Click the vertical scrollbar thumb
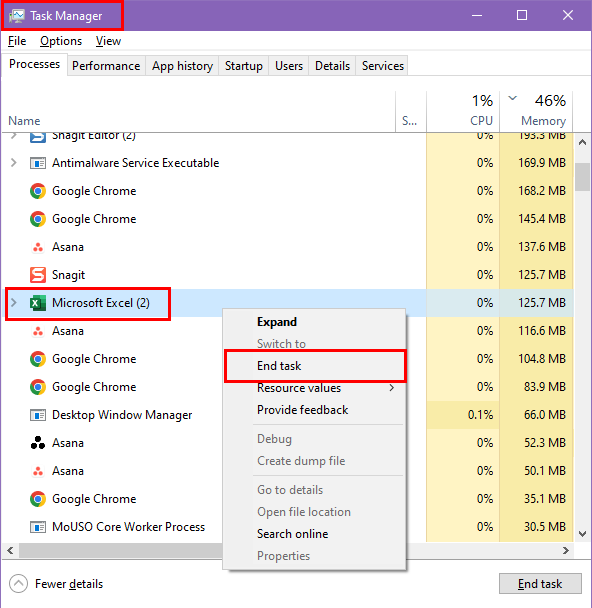This screenshot has height=608, width=592. (582, 177)
